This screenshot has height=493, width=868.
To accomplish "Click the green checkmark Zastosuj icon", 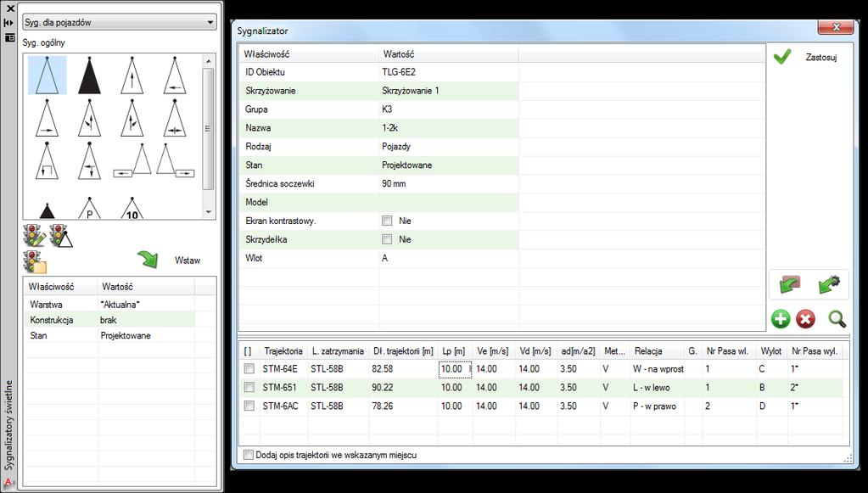I will point(781,57).
